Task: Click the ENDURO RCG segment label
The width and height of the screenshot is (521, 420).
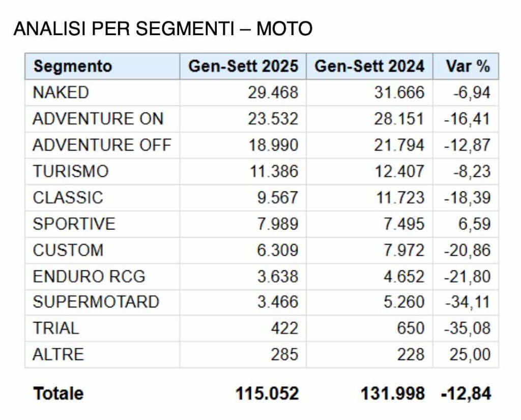Action: [x=89, y=277]
